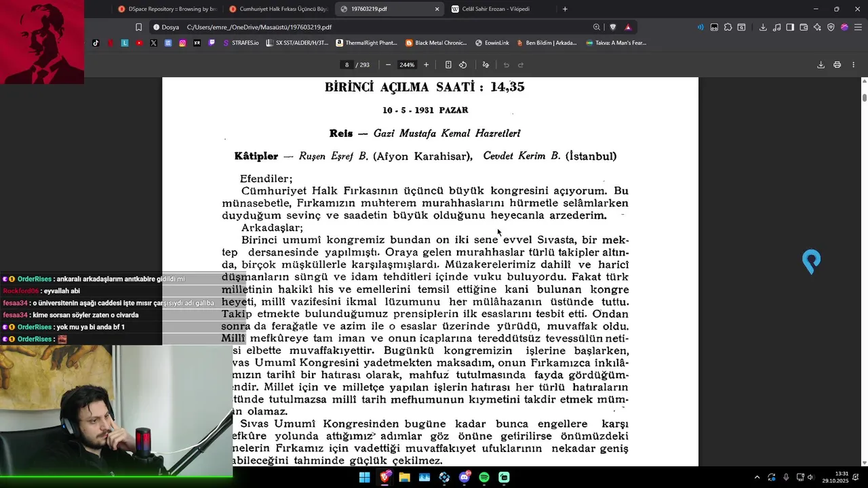Viewport: 868px width, 488px height.
Task: Open the YouTube bookmark icon
Action: click(x=139, y=43)
